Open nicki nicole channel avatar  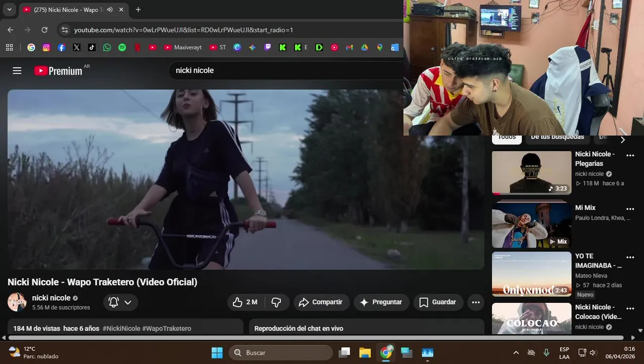coord(17,302)
